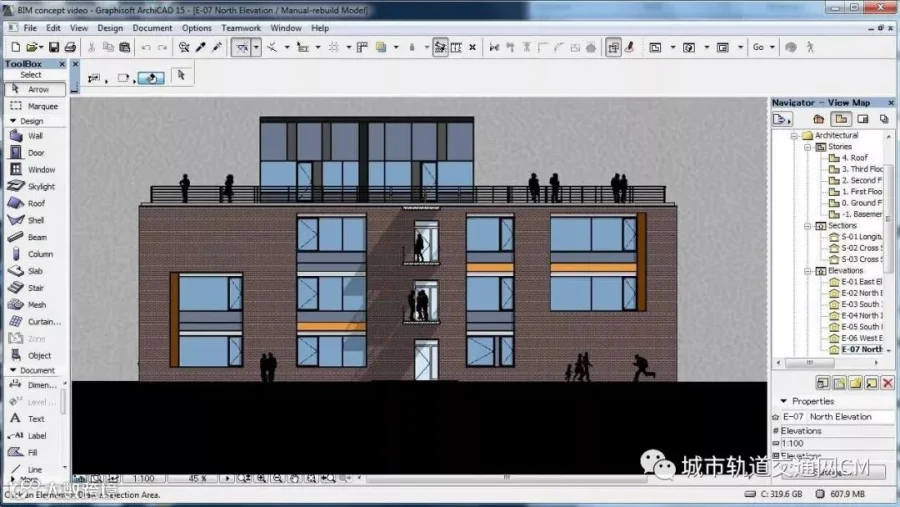Collapse the Stories tree node
900x507 pixels.
coord(808,147)
